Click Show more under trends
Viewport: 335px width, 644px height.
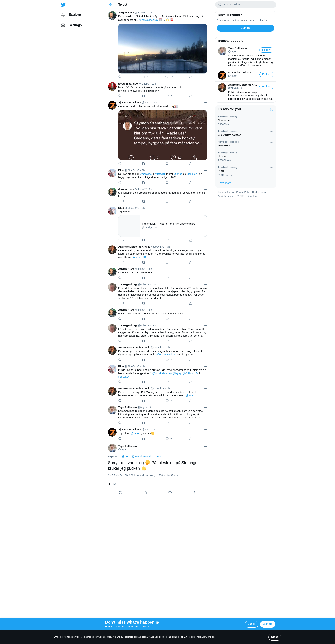224,183
